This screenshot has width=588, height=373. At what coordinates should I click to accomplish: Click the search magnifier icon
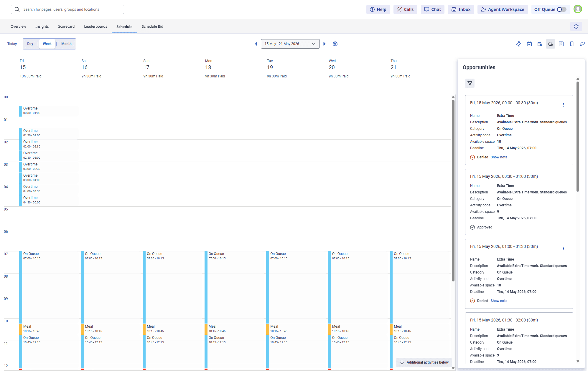coord(17,9)
